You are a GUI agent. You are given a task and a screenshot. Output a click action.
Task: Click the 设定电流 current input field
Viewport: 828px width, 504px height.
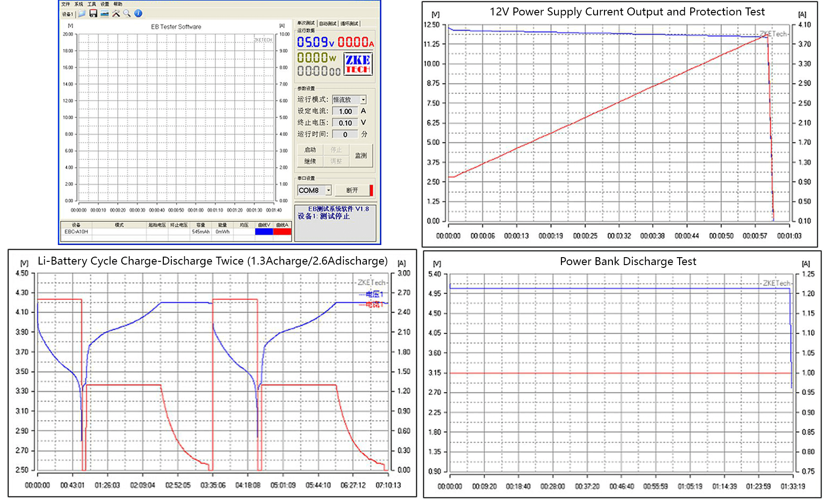click(x=345, y=112)
